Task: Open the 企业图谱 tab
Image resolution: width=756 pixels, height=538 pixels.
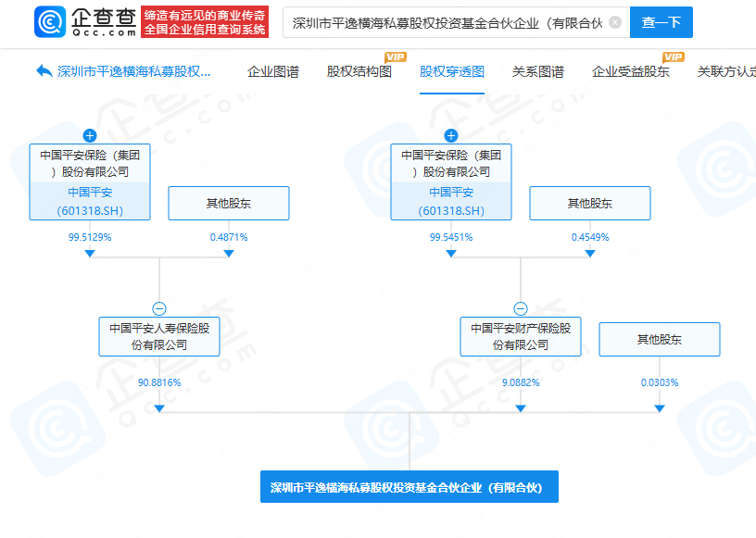Action: pos(273,72)
